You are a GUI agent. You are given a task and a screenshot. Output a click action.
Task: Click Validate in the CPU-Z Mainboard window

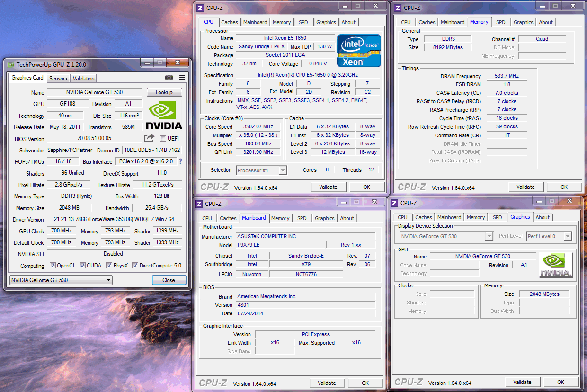click(327, 383)
